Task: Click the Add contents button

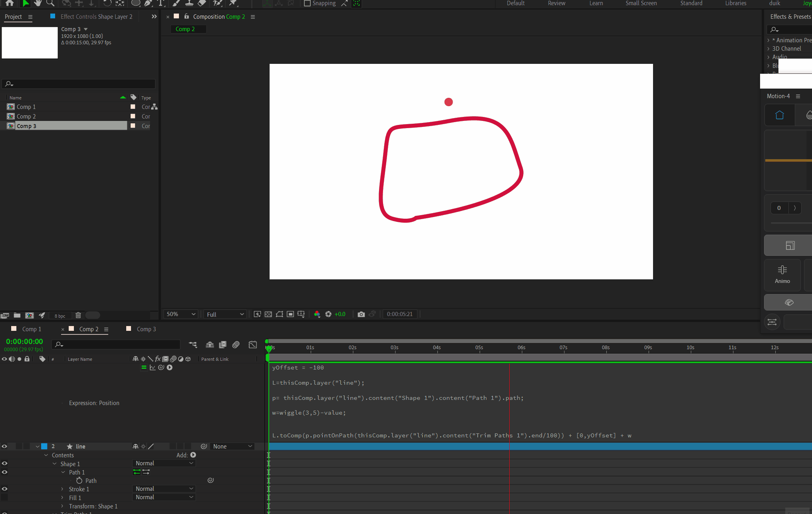Action: click(x=193, y=455)
